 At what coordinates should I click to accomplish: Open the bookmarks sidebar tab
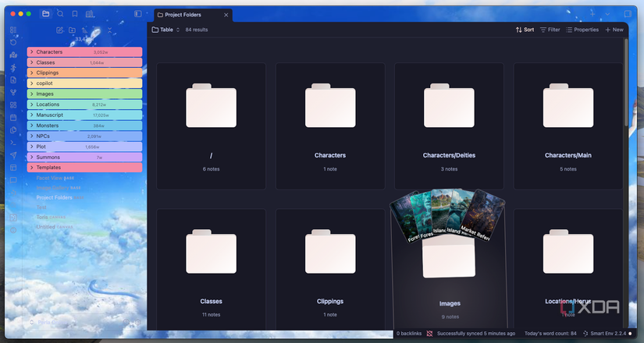pyautogui.click(x=75, y=14)
